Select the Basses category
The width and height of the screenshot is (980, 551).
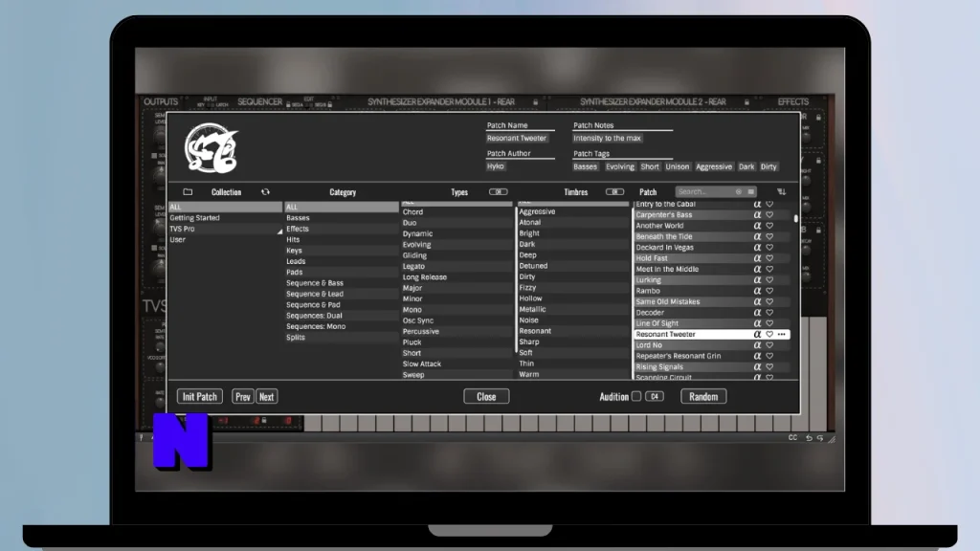[x=342, y=218]
